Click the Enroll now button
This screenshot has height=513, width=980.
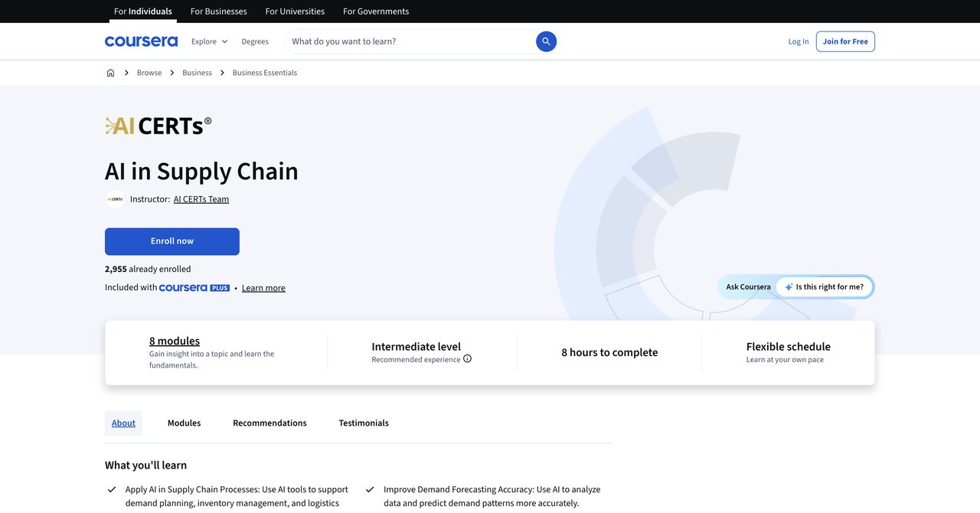172,241
